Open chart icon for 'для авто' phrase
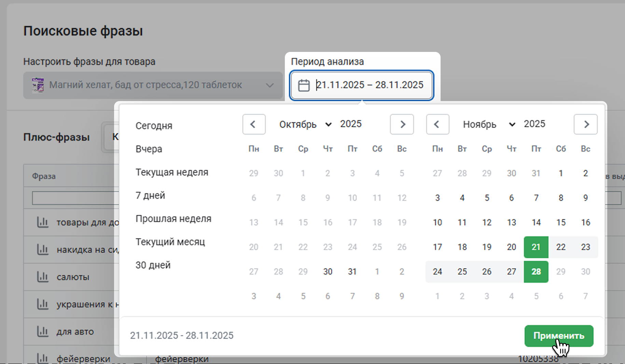 [43, 331]
